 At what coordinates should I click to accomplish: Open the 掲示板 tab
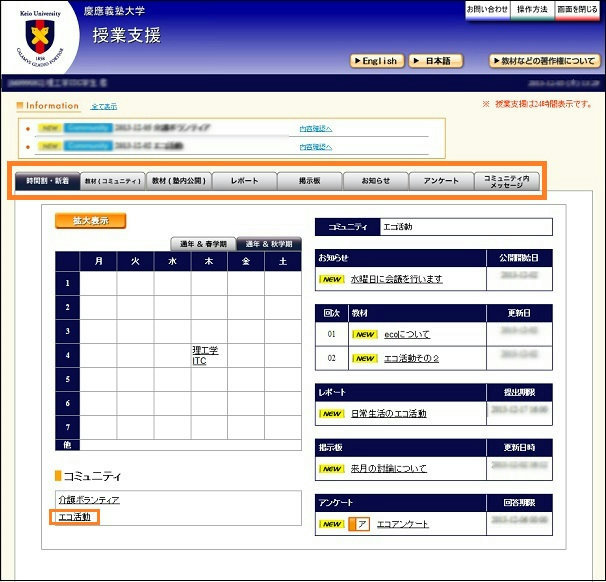(x=309, y=181)
